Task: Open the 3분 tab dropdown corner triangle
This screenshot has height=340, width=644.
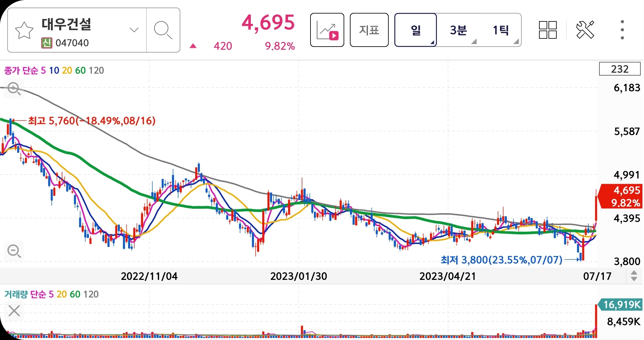Action: pyautogui.click(x=474, y=41)
